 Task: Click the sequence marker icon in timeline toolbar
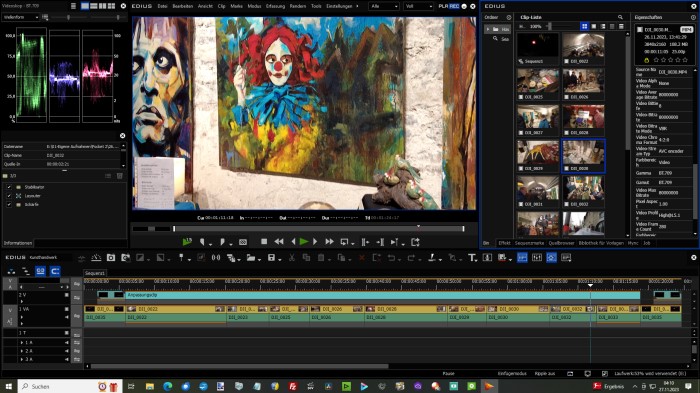coord(181,258)
